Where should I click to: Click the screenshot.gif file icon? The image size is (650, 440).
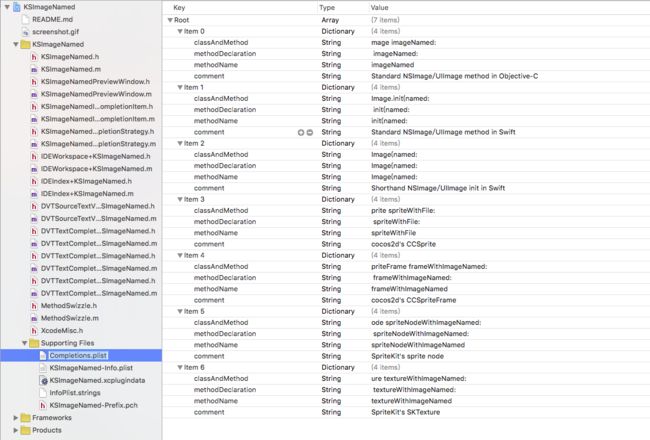[26, 32]
